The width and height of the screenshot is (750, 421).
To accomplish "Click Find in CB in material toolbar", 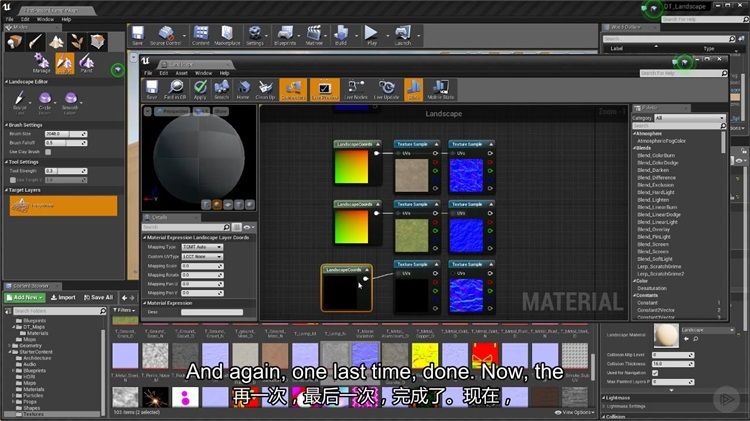I will coord(175,89).
